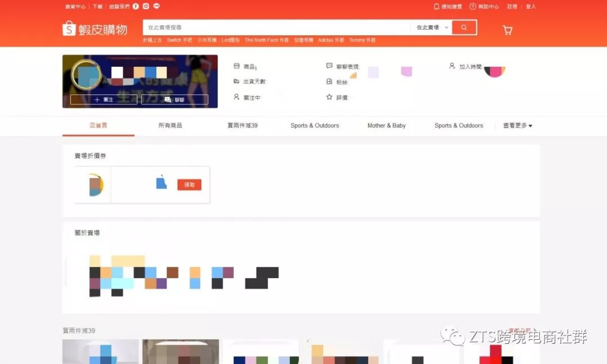Click the 商品 store icon

click(237, 66)
